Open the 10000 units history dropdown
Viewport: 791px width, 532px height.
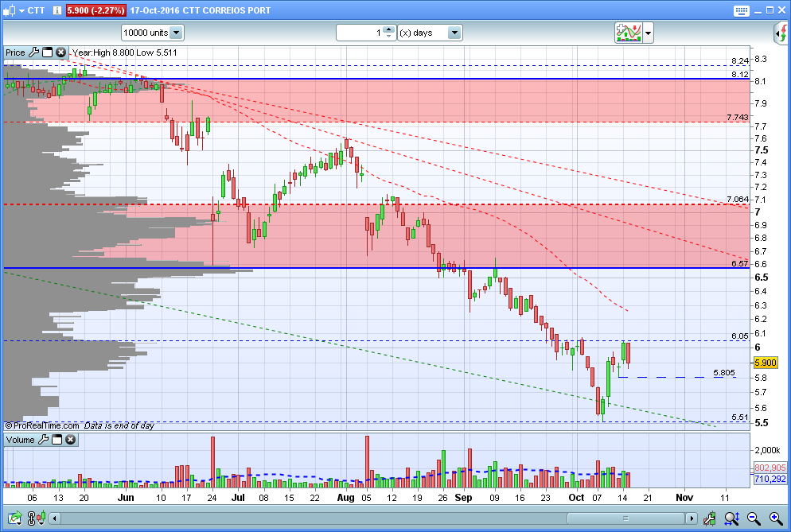(x=152, y=33)
